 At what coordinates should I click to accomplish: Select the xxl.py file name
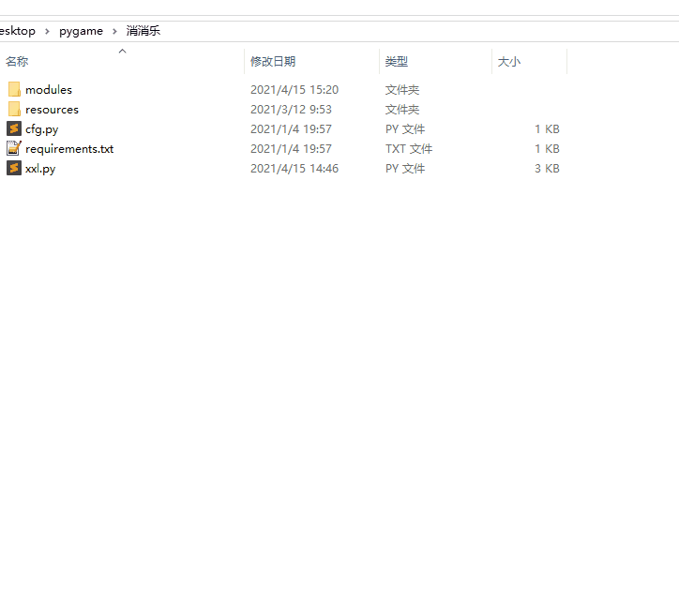coord(40,169)
